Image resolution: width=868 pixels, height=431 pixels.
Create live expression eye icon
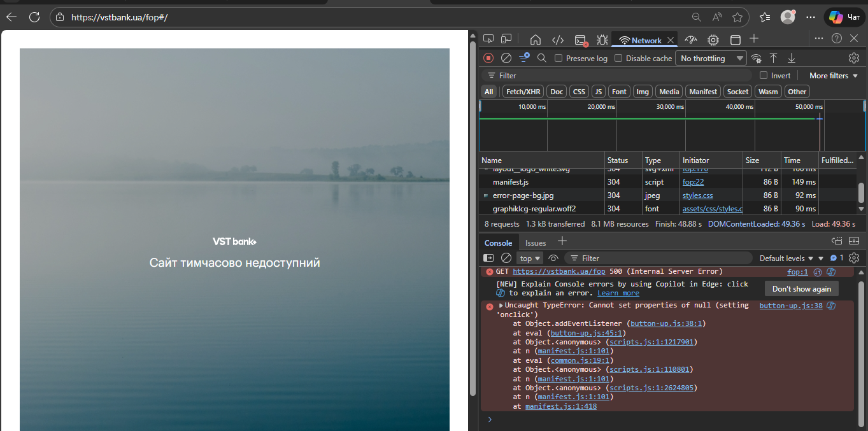[553, 258]
